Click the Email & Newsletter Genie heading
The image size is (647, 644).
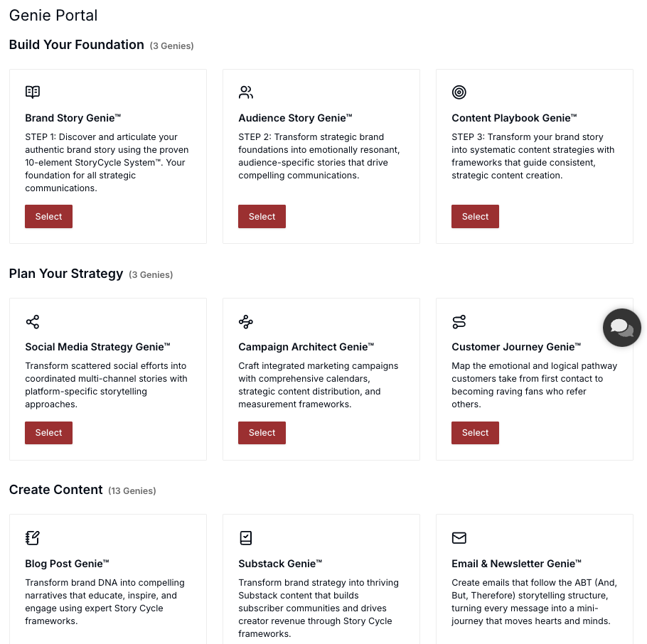coord(516,564)
